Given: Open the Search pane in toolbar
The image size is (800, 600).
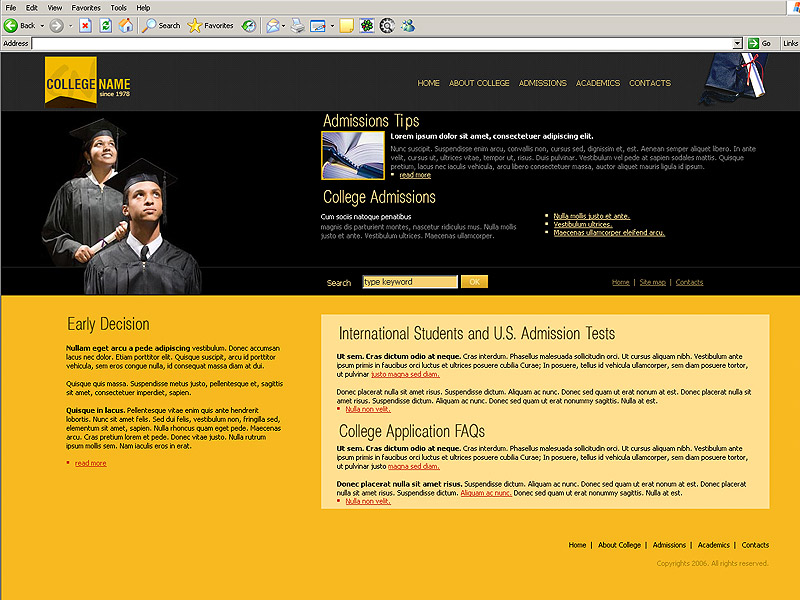Looking at the screenshot, I should coord(161,25).
